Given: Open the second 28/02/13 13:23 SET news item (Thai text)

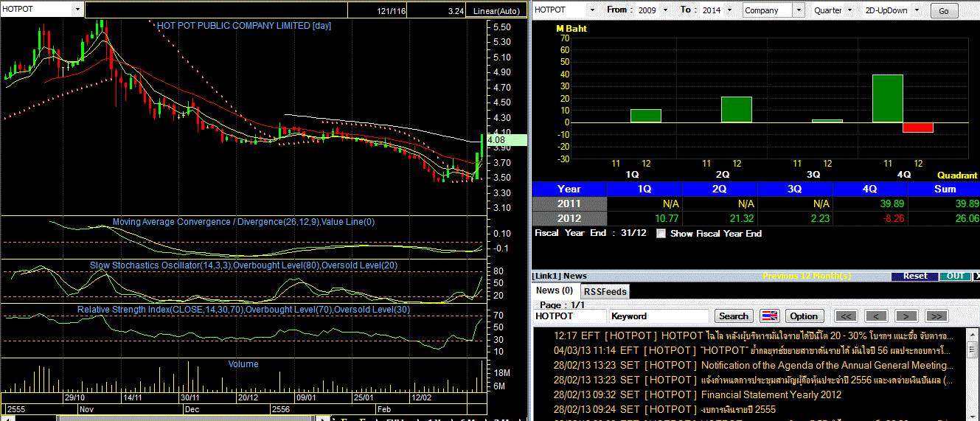Looking at the screenshot, I should (x=752, y=380).
